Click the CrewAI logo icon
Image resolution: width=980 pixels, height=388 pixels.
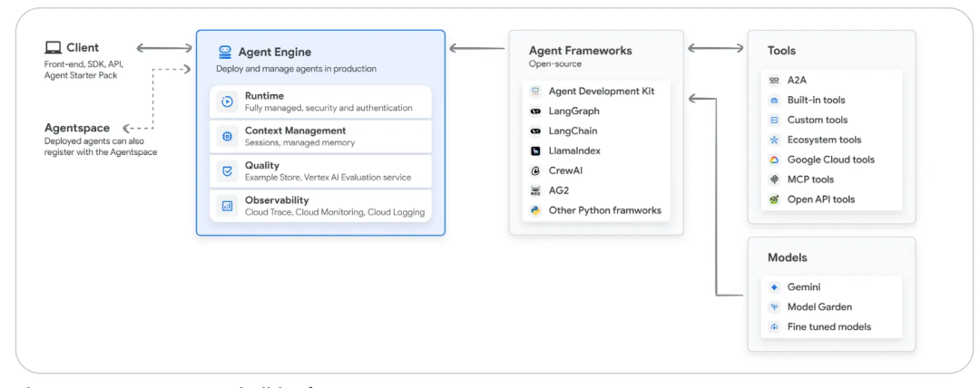(535, 170)
